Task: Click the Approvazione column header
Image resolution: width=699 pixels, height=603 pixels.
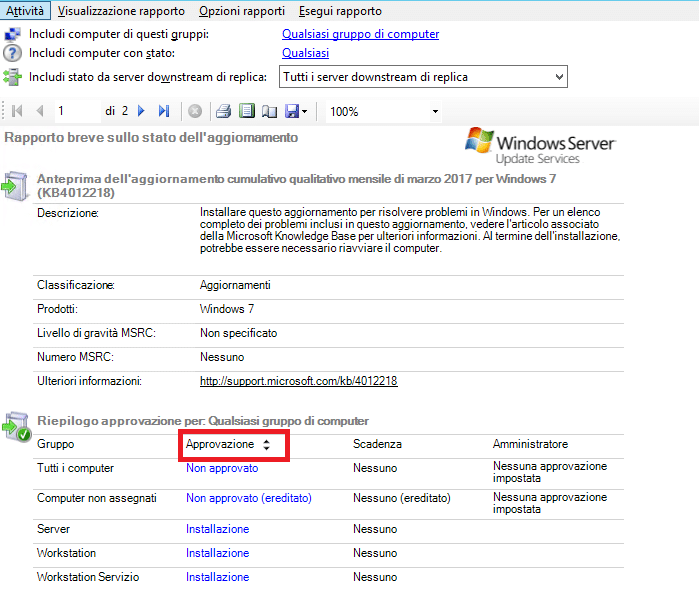Action: click(x=220, y=444)
